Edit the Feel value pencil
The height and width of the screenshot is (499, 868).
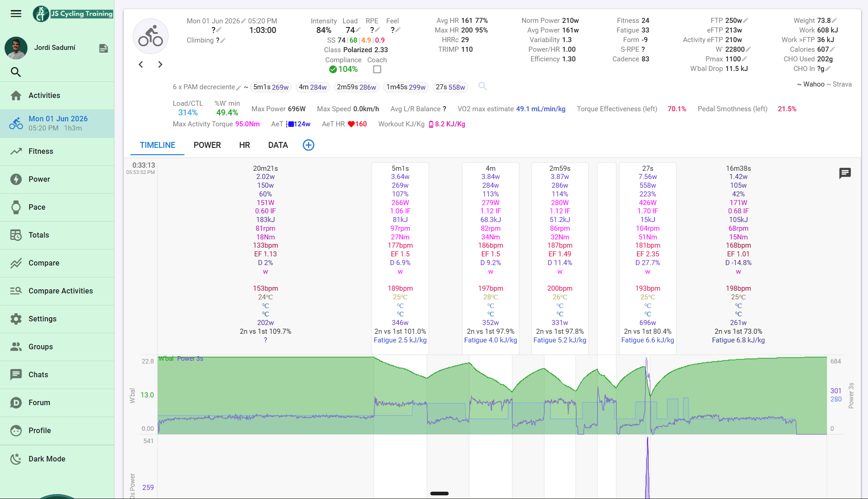[x=398, y=30]
